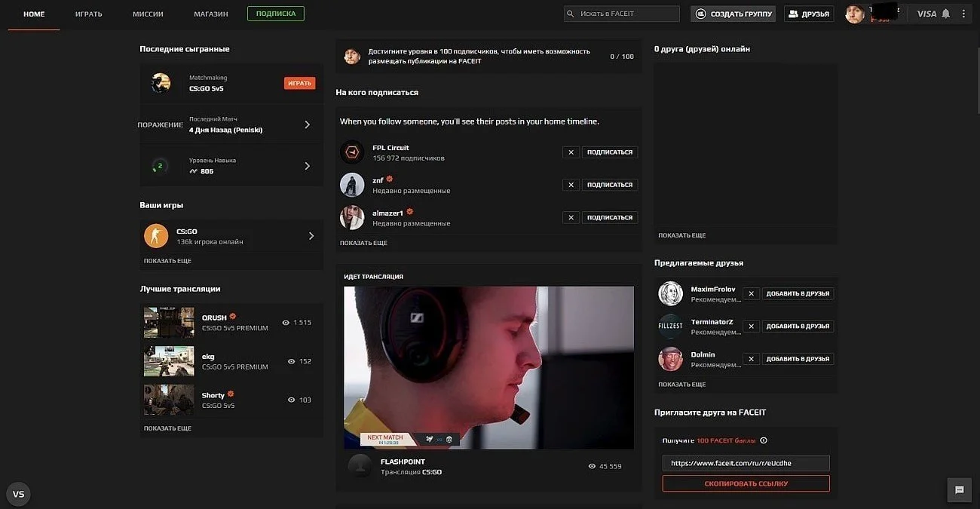Image resolution: width=980 pixels, height=509 pixels.
Task: Dismiss znf follow suggestion
Action: point(571,185)
